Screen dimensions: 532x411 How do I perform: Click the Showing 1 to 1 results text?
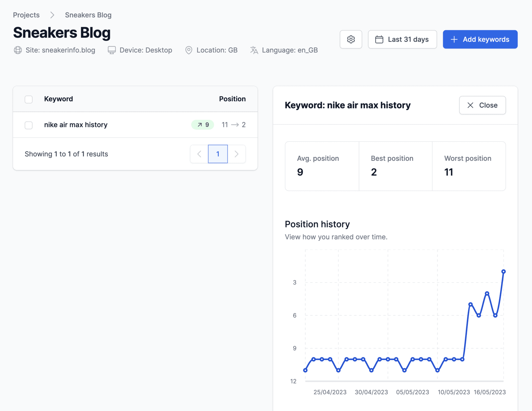pyautogui.click(x=66, y=154)
